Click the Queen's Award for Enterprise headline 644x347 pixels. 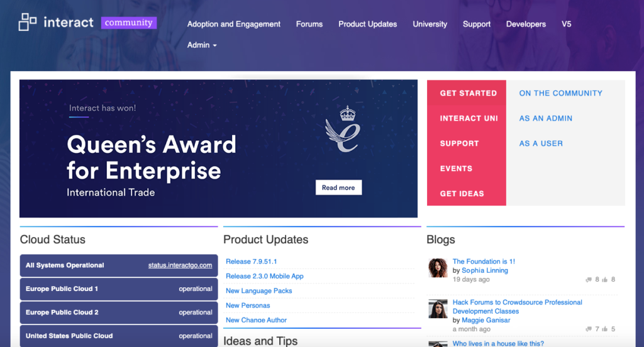pyautogui.click(x=152, y=158)
